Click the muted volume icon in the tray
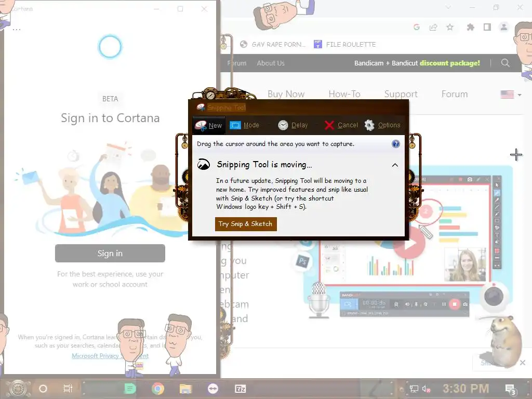The height and width of the screenshot is (399, 532). click(x=426, y=389)
